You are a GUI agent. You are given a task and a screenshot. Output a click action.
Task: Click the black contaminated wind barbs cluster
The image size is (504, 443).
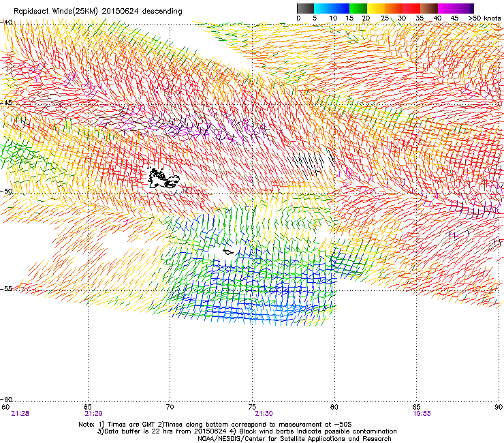tap(311, 164)
